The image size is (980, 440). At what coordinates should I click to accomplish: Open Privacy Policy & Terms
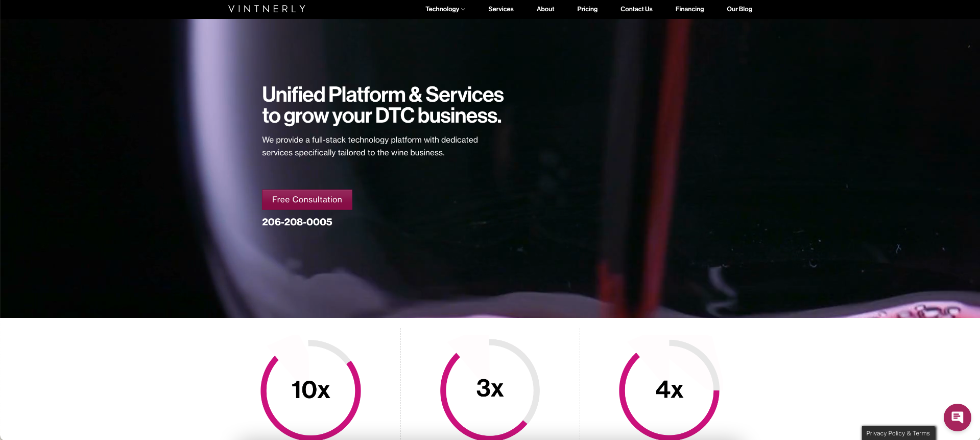[898, 433]
